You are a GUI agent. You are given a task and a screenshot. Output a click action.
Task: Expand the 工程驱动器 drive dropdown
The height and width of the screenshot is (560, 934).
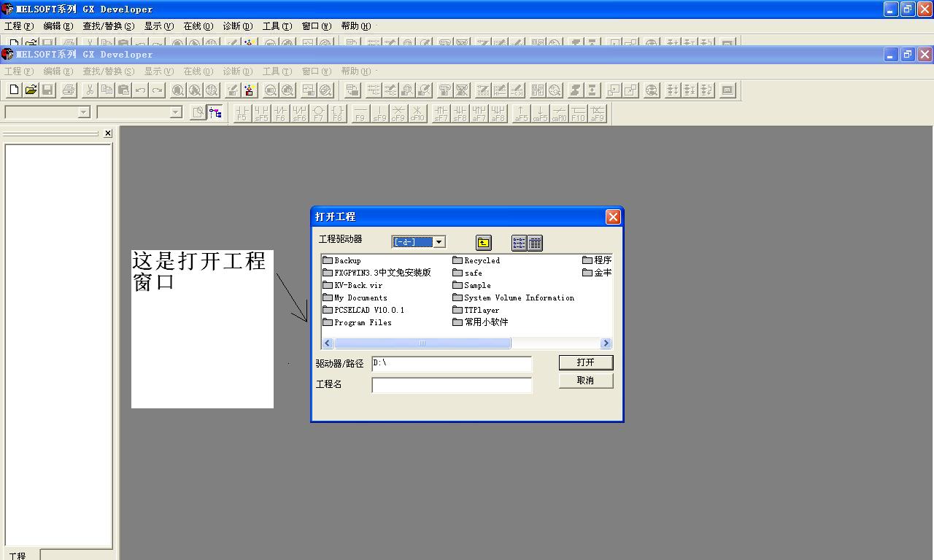[439, 242]
